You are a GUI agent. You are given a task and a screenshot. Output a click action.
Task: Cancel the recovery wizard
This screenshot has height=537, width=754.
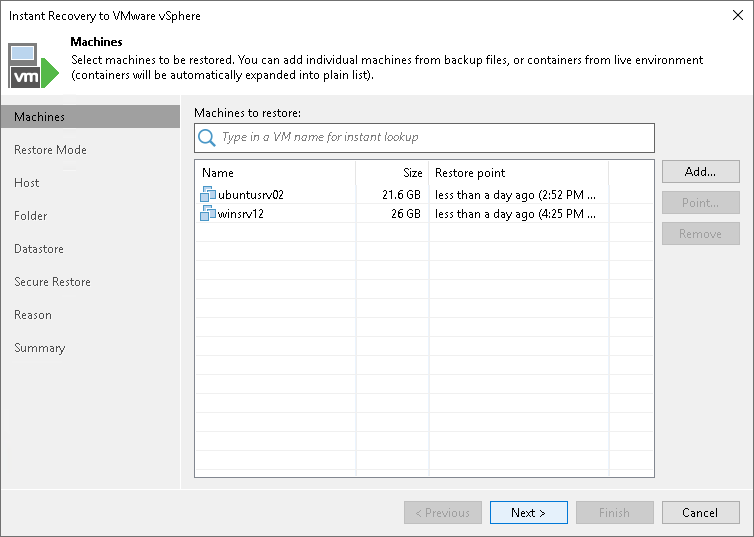click(x=701, y=512)
